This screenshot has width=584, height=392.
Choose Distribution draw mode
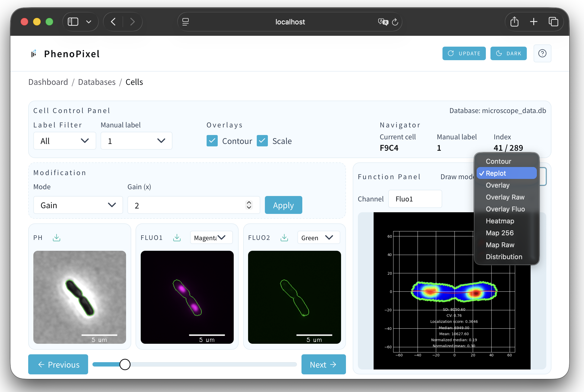506,257
